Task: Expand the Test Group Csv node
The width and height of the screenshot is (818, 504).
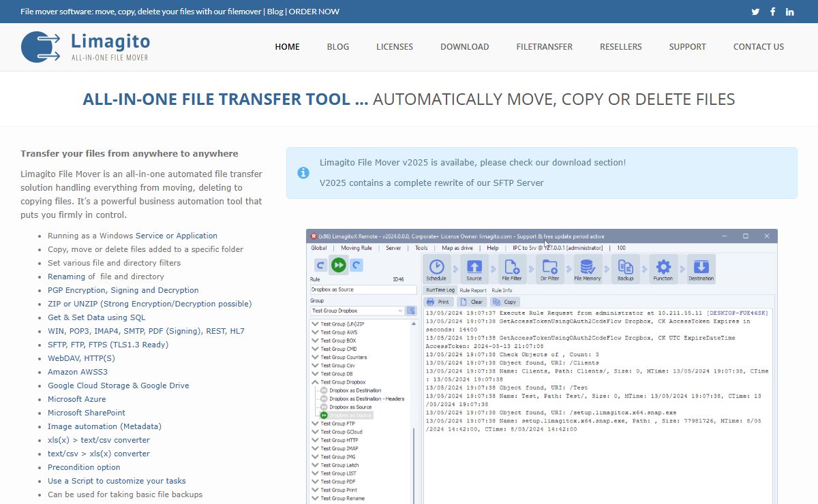Action: click(x=315, y=366)
